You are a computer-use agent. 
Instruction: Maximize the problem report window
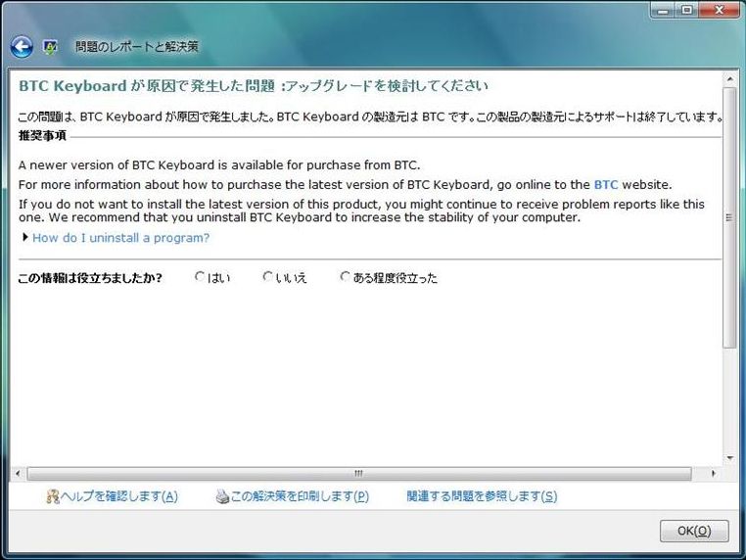[x=686, y=11]
